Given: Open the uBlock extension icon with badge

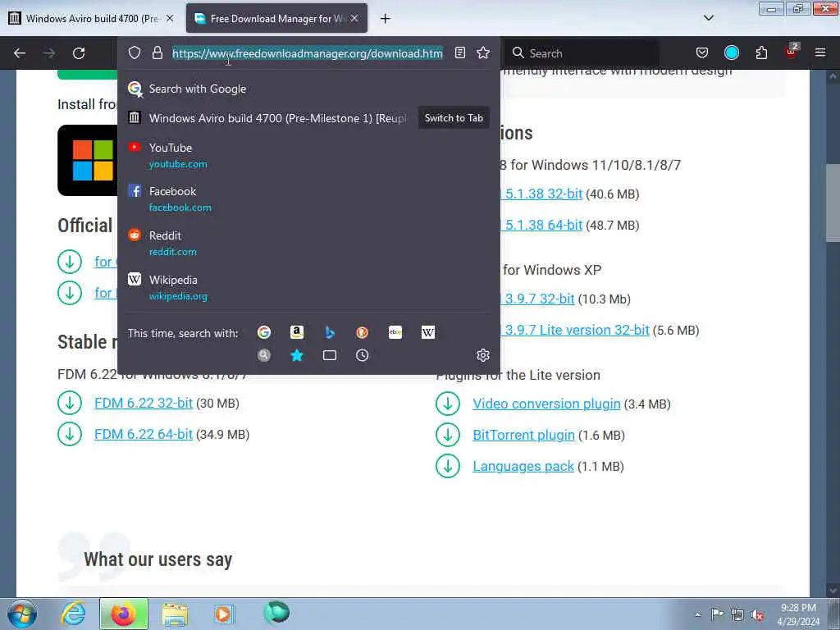Looking at the screenshot, I should click(792, 52).
